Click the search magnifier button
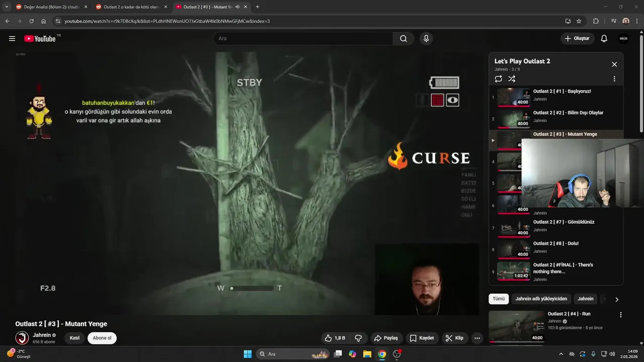The image size is (644, 362). (404, 39)
